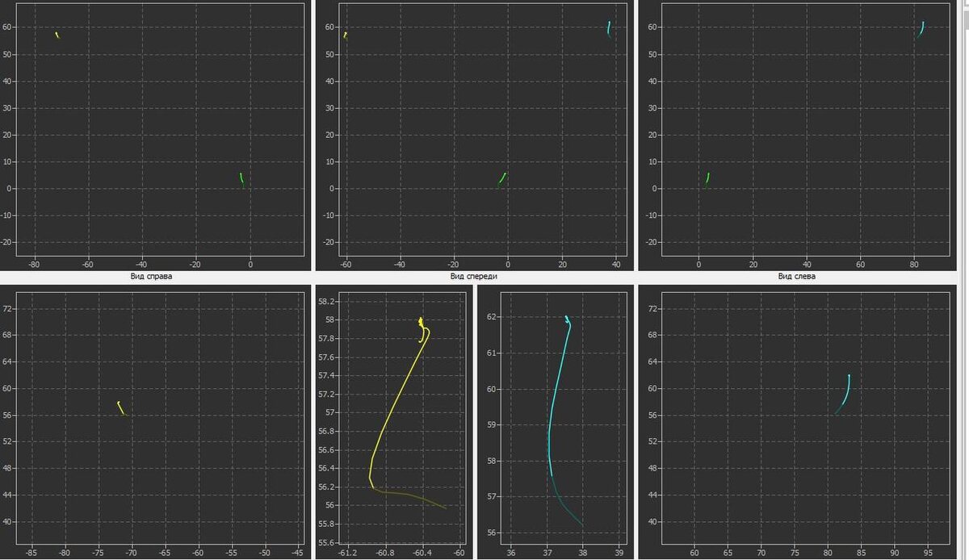Click the small yellow track in the bottom-left plot
This screenshot has height=560, width=969.
(121, 408)
